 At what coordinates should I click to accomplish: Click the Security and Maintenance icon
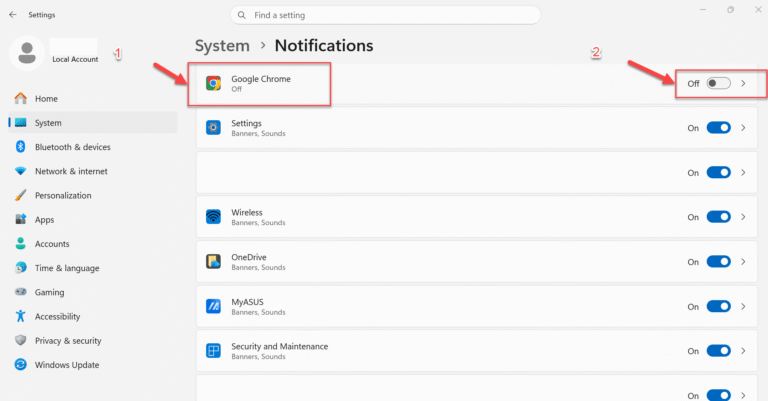214,351
